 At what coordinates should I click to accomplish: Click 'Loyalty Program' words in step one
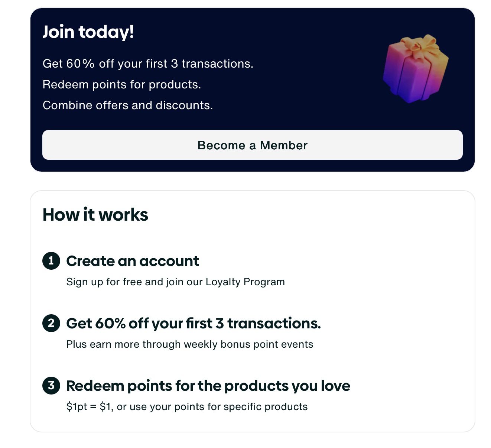(245, 282)
